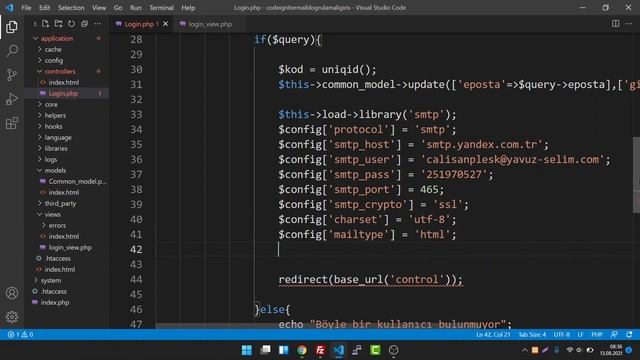This screenshot has width=640, height=360.
Task: Open editor More Actions ellipsis
Action: [629, 24]
